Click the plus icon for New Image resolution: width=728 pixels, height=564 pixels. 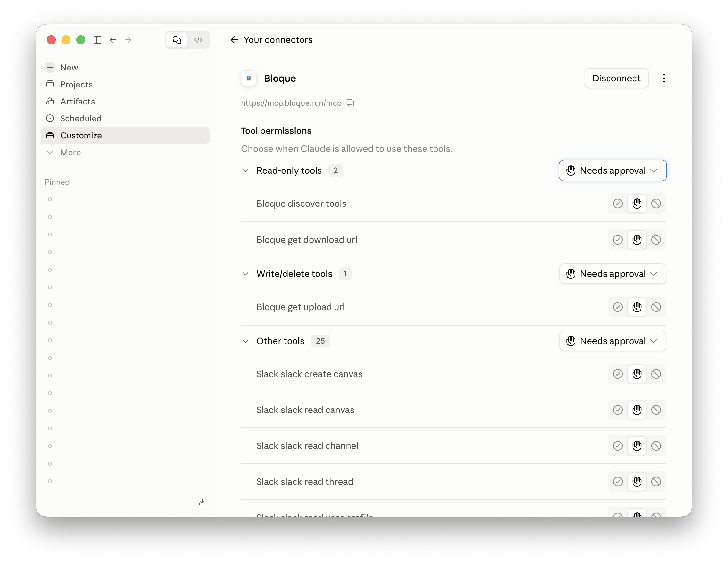[x=50, y=67]
